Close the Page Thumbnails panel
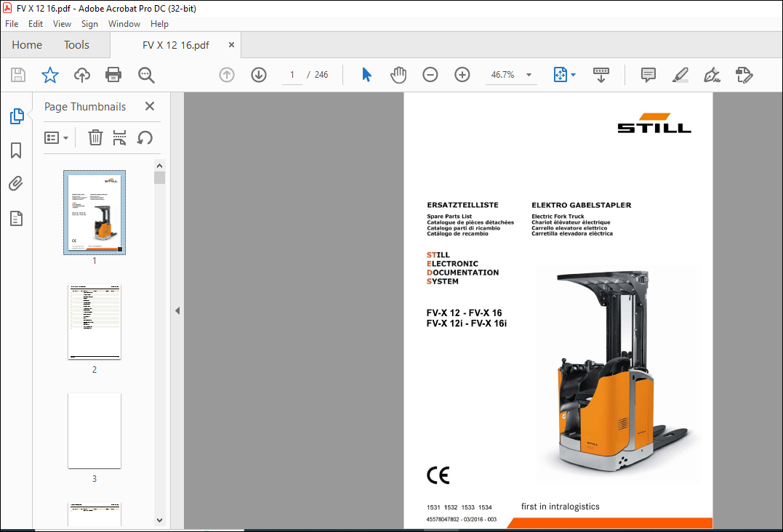 pos(149,106)
